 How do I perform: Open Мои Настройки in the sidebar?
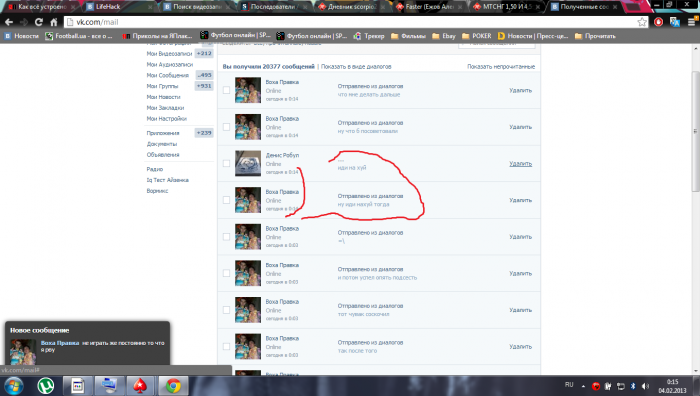click(167, 119)
